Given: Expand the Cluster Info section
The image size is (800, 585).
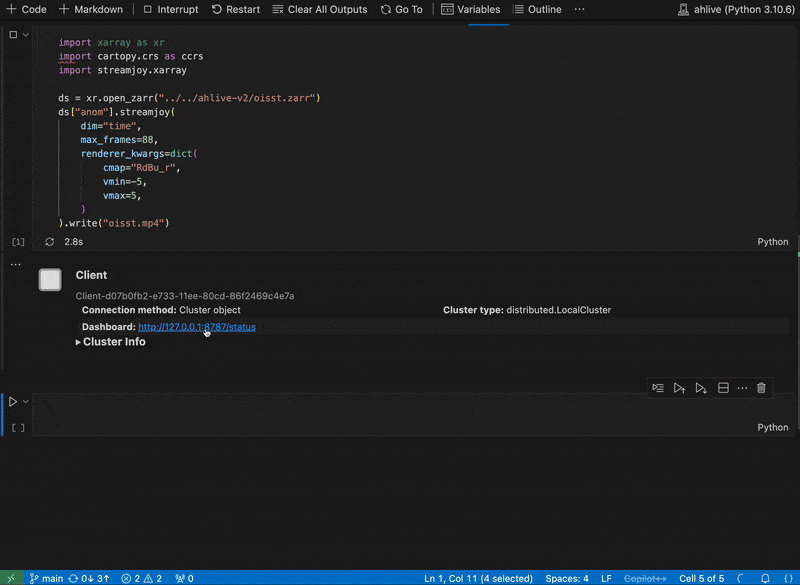Looking at the screenshot, I should pyautogui.click(x=111, y=342).
